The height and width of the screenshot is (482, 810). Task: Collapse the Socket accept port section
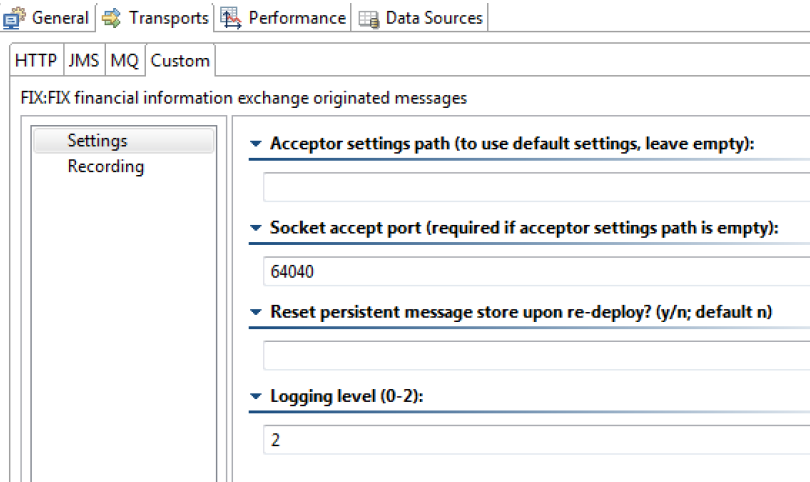click(x=256, y=228)
